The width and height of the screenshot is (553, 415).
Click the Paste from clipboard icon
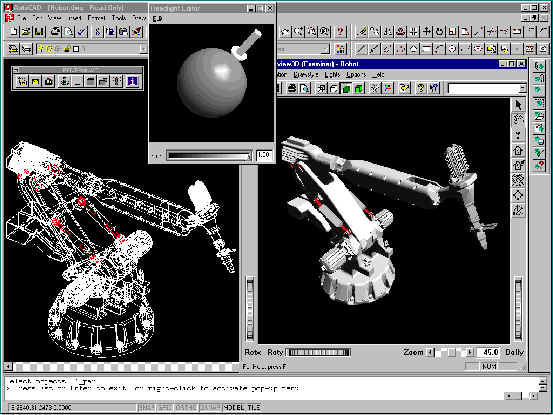(124, 32)
